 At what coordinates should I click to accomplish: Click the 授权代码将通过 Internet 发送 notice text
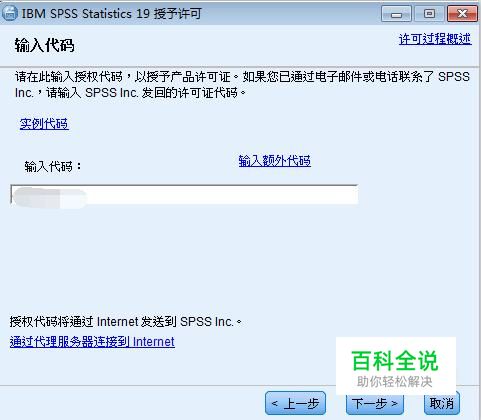pos(126,321)
